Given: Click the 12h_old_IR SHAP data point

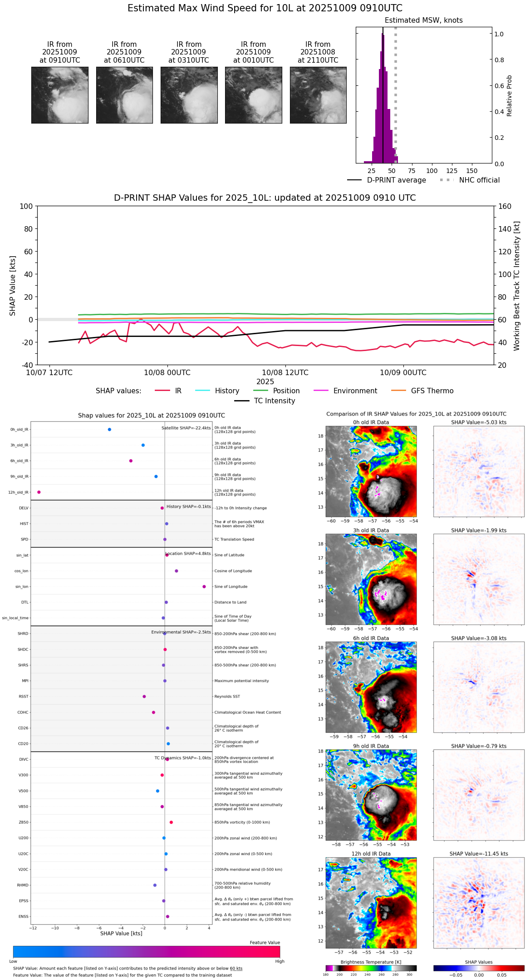Looking at the screenshot, I should [x=39, y=492].
